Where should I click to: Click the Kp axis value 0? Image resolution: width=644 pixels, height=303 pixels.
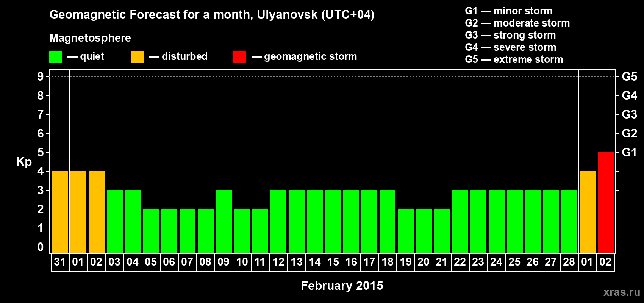(41, 247)
